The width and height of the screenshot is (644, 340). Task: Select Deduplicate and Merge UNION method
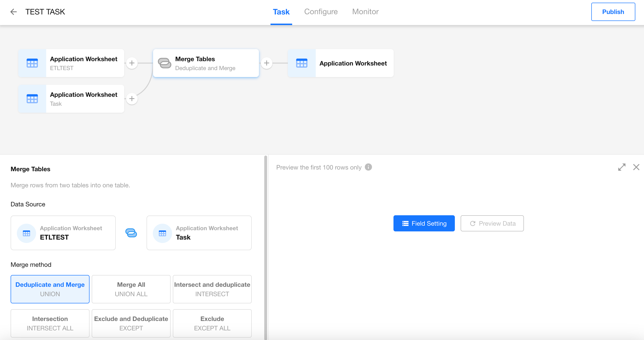[x=50, y=289]
